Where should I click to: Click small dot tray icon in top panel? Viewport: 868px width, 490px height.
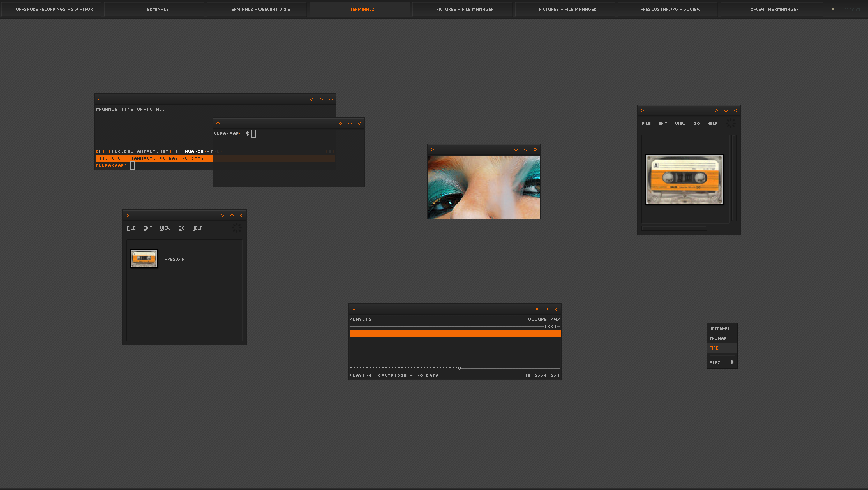[833, 9]
